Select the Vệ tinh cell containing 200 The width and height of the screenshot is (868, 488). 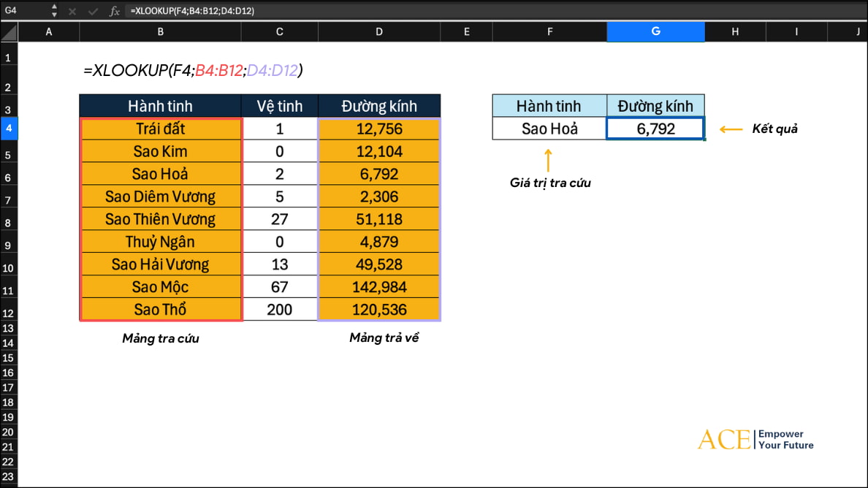click(279, 310)
